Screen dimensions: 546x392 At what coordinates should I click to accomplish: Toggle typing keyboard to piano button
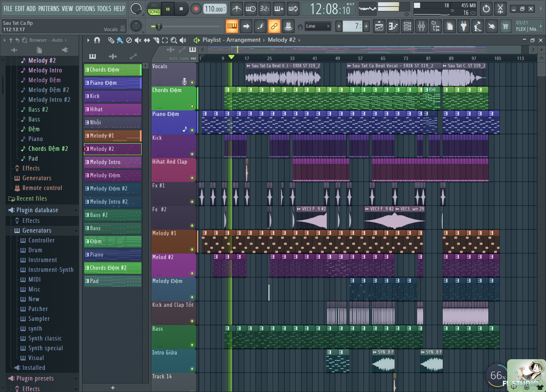[232, 26]
